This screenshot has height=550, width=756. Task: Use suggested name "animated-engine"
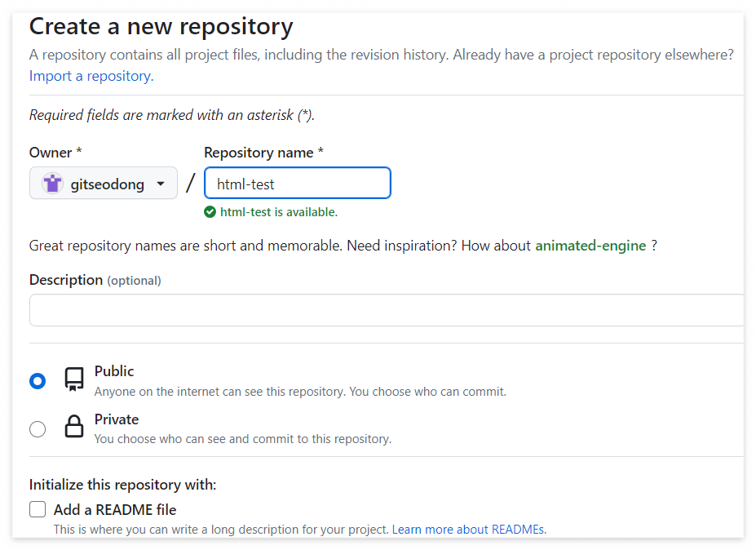[590, 245]
